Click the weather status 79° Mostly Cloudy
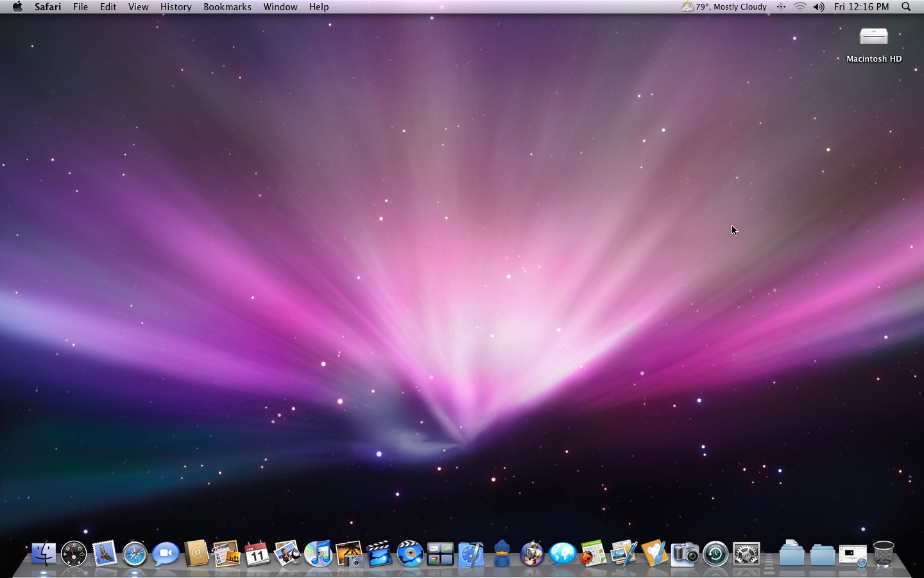Screen dimensions: 924x578 [x=724, y=7]
